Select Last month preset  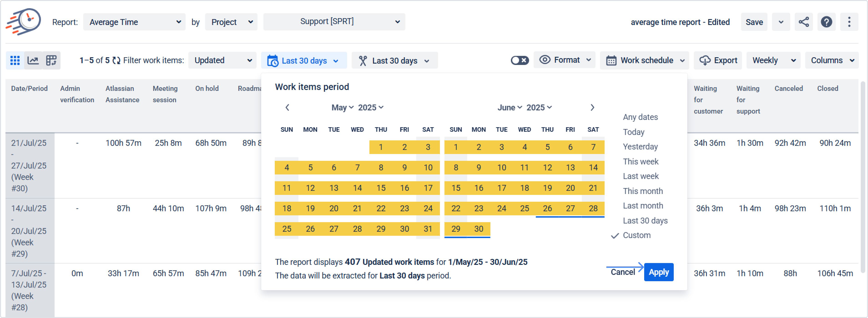click(643, 206)
